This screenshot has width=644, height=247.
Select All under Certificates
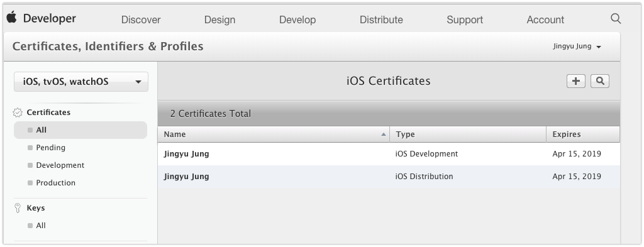80,130
